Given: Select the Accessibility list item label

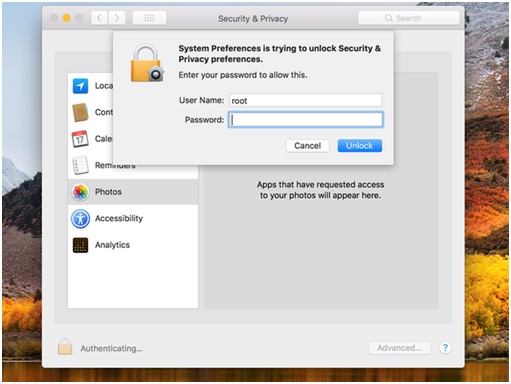Looking at the screenshot, I should [119, 218].
